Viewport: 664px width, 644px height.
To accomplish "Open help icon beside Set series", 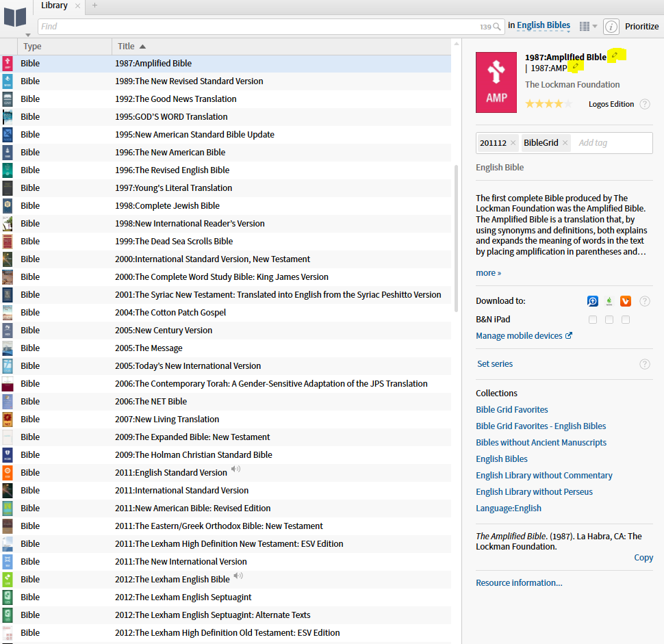I will [x=645, y=364].
